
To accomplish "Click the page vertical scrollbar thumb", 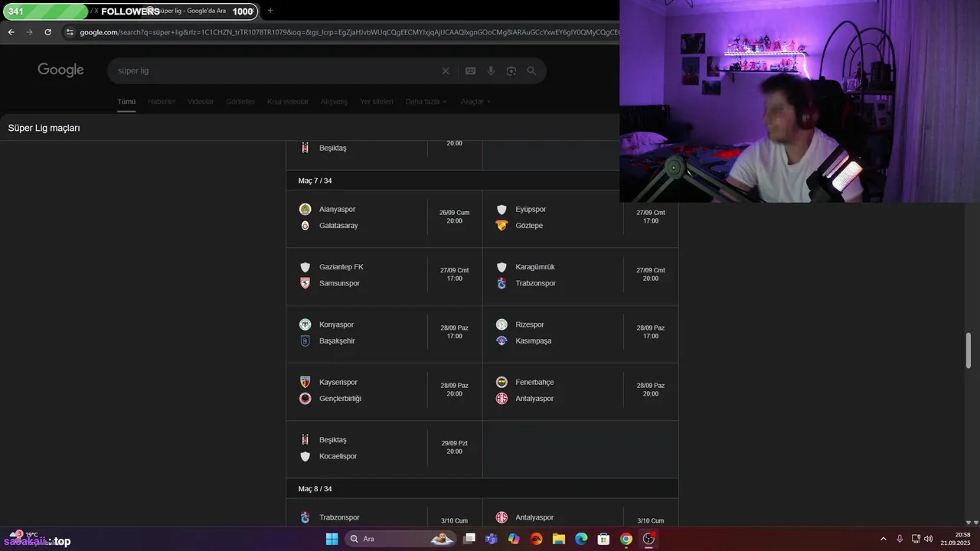I will 969,350.
